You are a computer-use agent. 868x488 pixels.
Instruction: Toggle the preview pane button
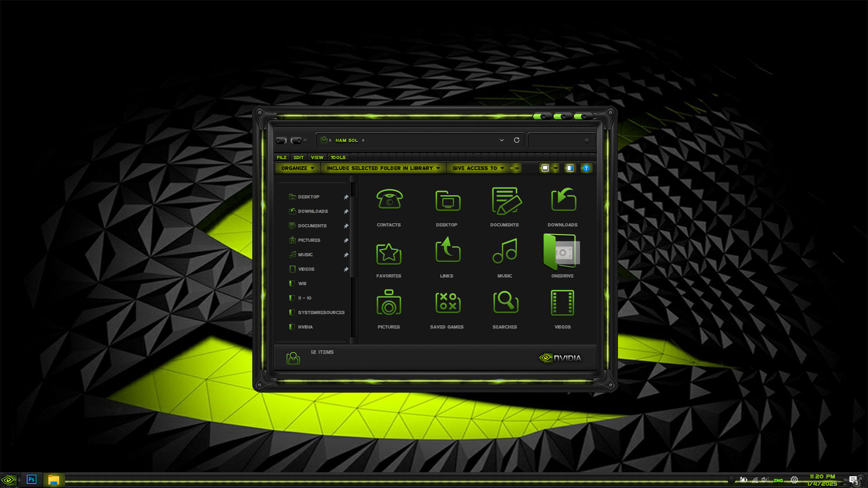570,168
